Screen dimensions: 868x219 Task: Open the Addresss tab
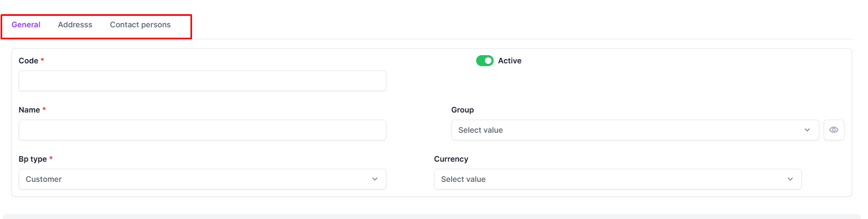coord(75,25)
